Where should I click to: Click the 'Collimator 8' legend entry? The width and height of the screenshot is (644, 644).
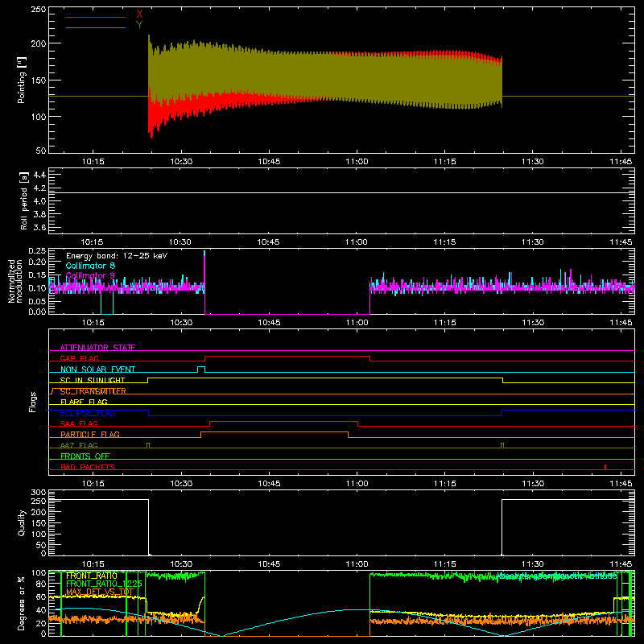90,266
